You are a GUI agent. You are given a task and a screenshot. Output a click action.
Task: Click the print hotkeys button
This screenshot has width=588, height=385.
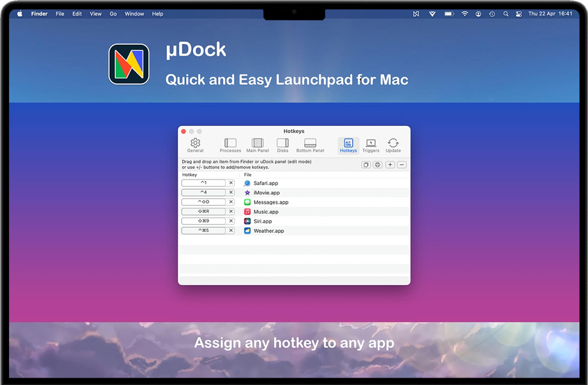[x=378, y=165]
